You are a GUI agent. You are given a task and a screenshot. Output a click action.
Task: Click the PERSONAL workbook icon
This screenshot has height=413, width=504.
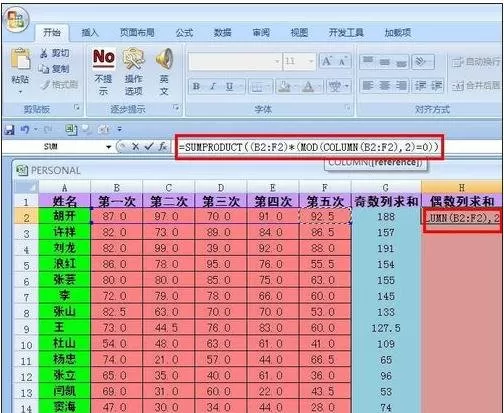click(x=22, y=170)
